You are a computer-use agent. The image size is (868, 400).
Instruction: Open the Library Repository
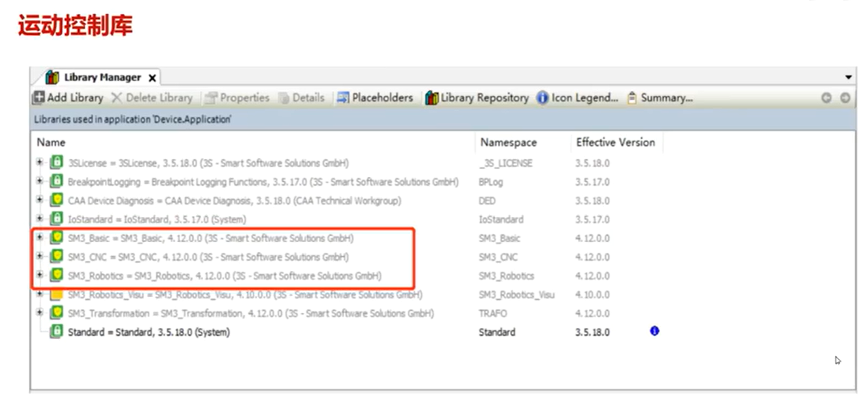pos(477,98)
